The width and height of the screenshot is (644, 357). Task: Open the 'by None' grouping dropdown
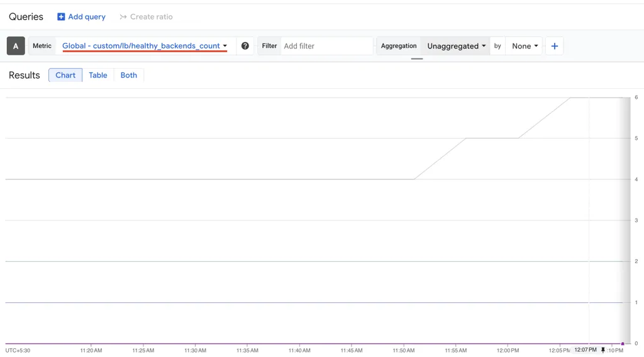click(x=525, y=46)
